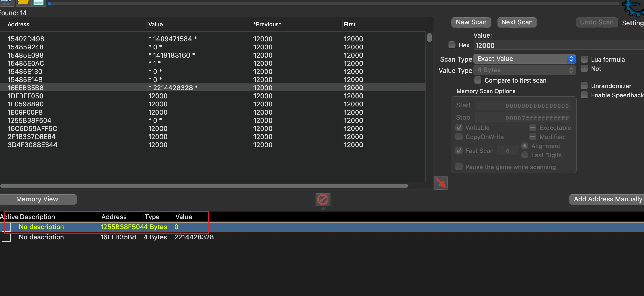Click the Previous column header
This screenshot has width=644, height=296.
(267, 24)
